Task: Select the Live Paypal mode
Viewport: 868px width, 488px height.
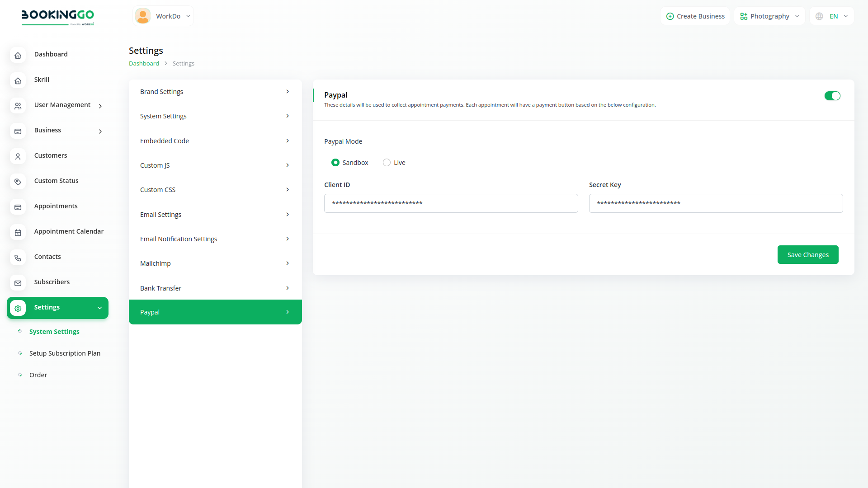Action: [x=387, y=163]
